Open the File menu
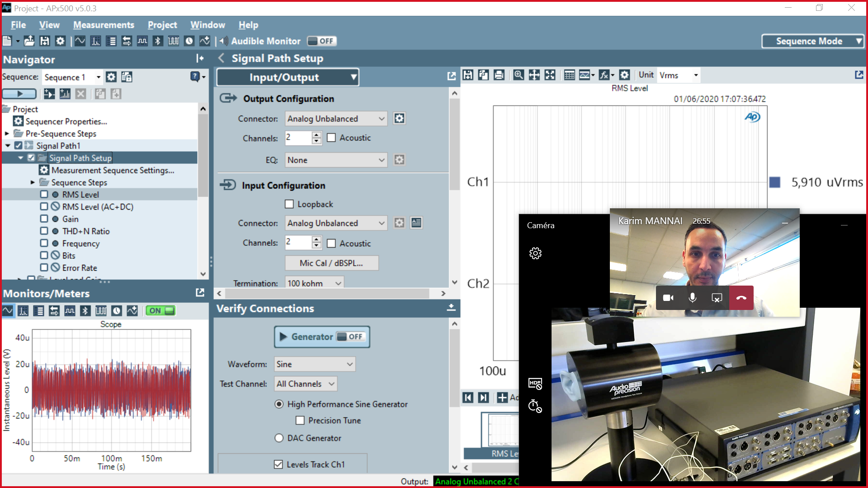This screenshot has width=868, height=488. tap(18, 25)
